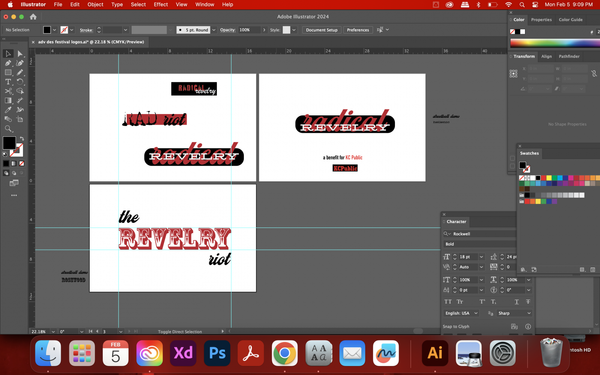600x375 pixels.
Task: Select the Scissors tool
Action: [8, 91]
